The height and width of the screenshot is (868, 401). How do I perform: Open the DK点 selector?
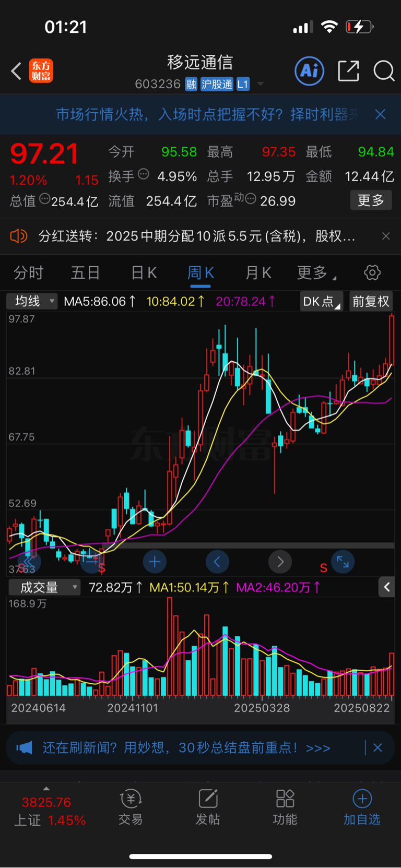pos(321,302)
